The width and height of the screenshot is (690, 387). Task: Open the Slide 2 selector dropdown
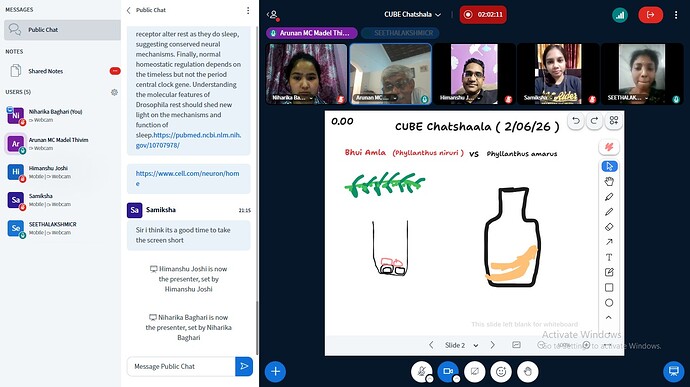(x=461, y=345)
